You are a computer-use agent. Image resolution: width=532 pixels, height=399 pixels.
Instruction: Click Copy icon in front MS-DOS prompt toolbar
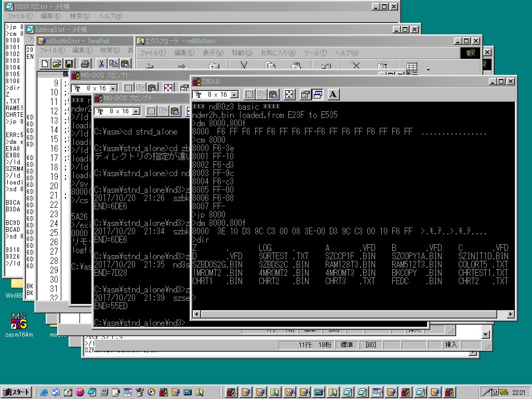[x=164, y=111]
